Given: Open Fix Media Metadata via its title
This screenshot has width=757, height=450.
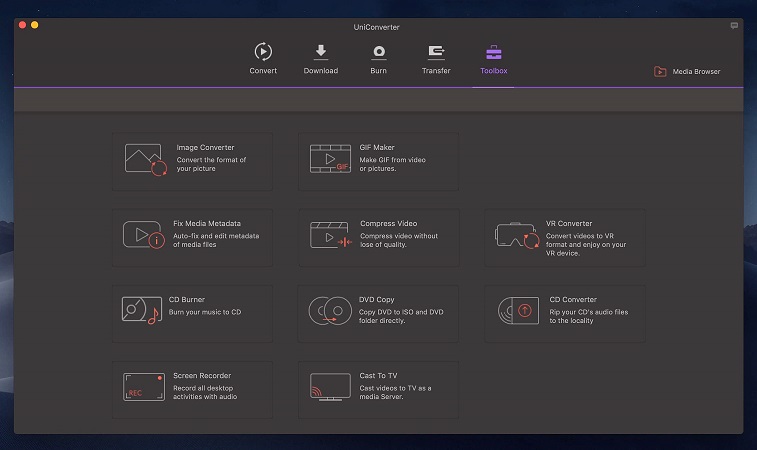Looking at the screenshot, I should tap(207, 224).
